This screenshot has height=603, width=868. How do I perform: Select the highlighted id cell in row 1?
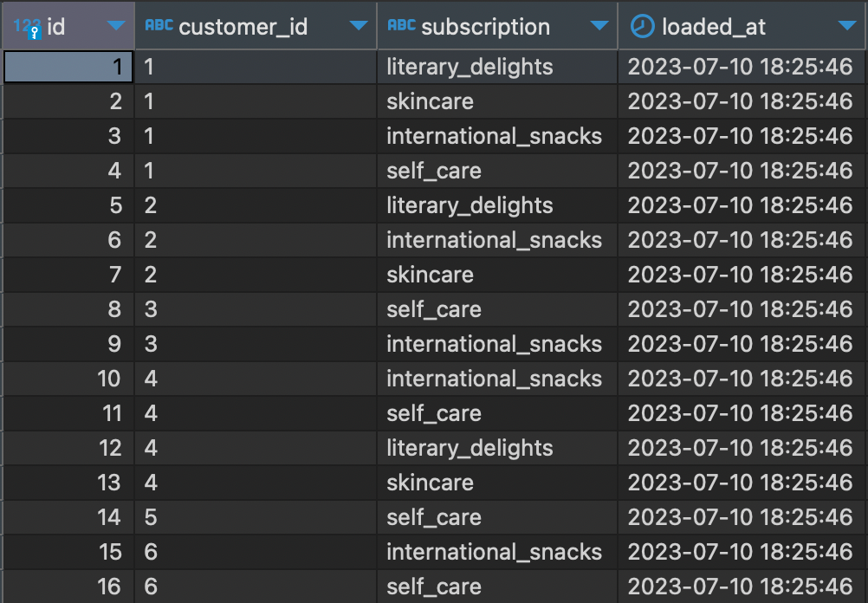pos(68,67)
